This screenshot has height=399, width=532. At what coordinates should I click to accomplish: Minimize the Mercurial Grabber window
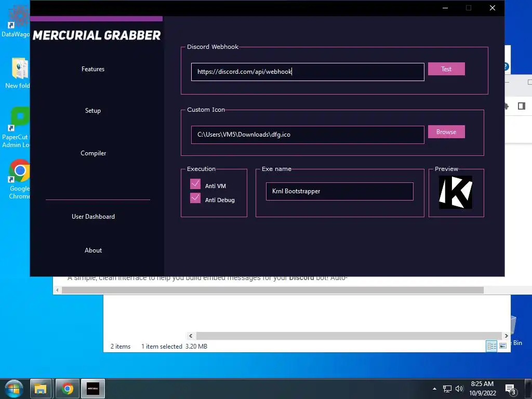pyautogui.click(x=445, y=8)
